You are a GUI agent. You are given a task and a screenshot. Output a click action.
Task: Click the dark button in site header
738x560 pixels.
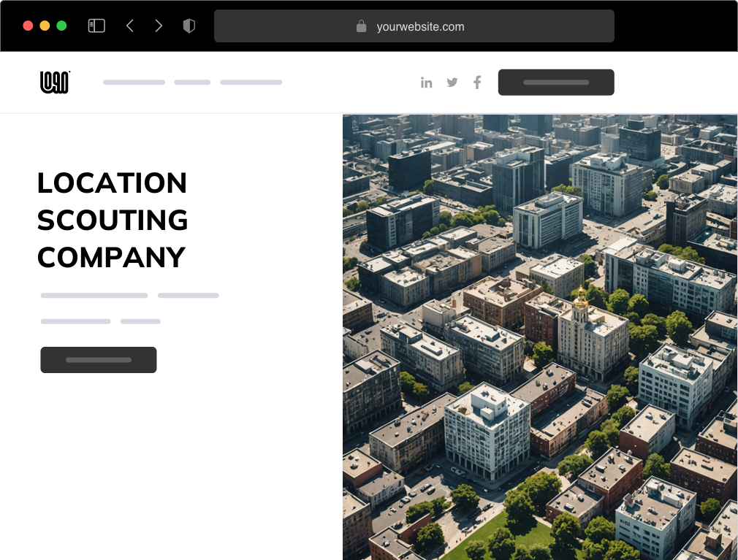point(556,83)
